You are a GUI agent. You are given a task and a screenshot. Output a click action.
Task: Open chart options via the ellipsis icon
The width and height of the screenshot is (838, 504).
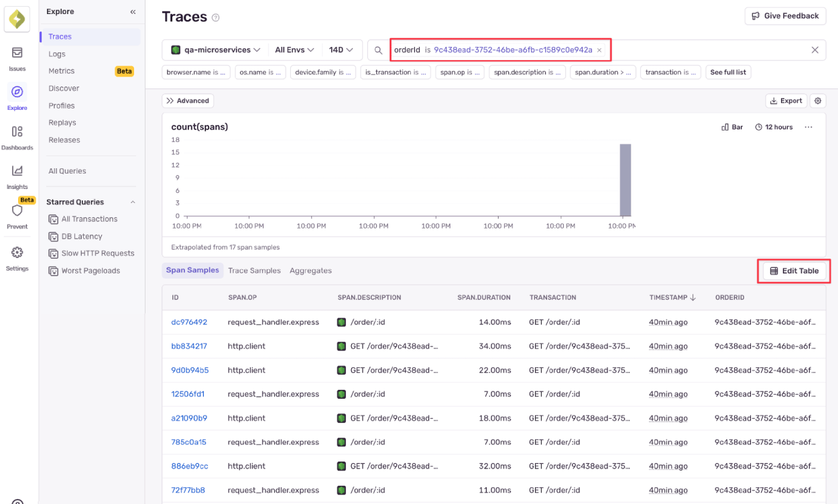[x=809, y=127]
